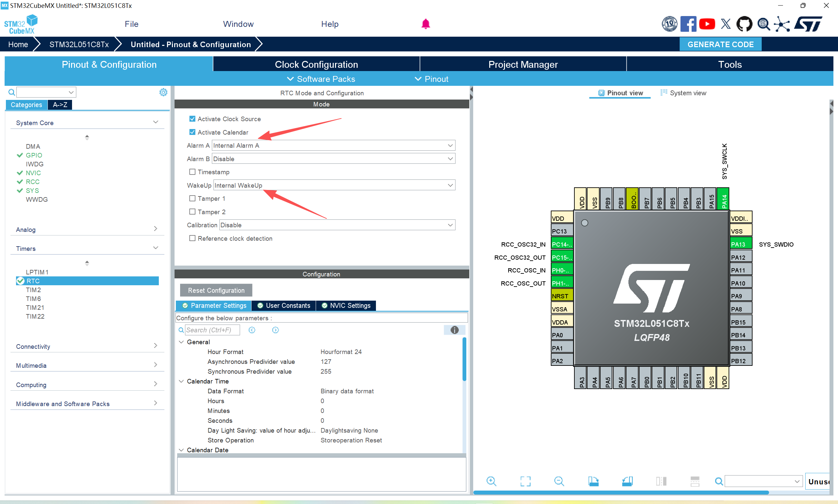Screen dimensions: 838x504
Task: Click the parameter info icon
Action: click(x=454, y=330)
